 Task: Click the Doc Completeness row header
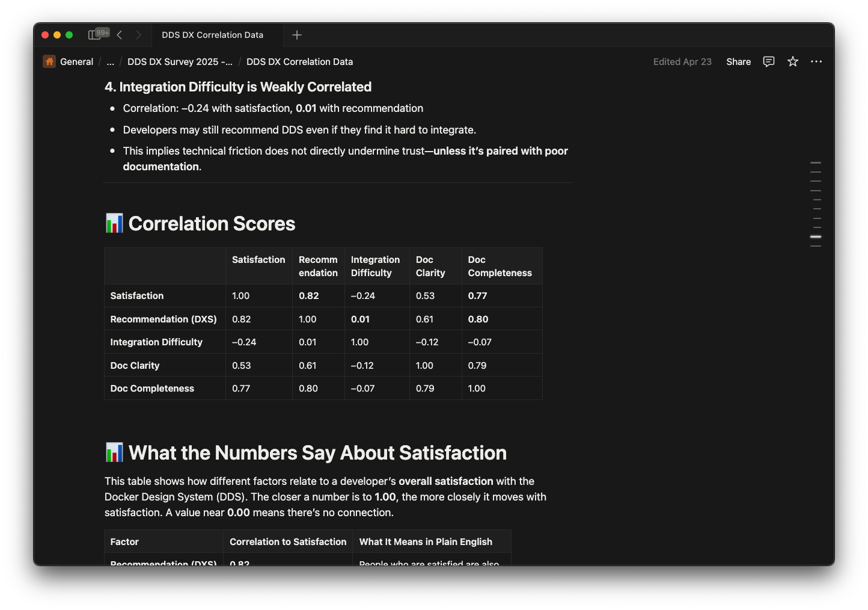point(152,388)
